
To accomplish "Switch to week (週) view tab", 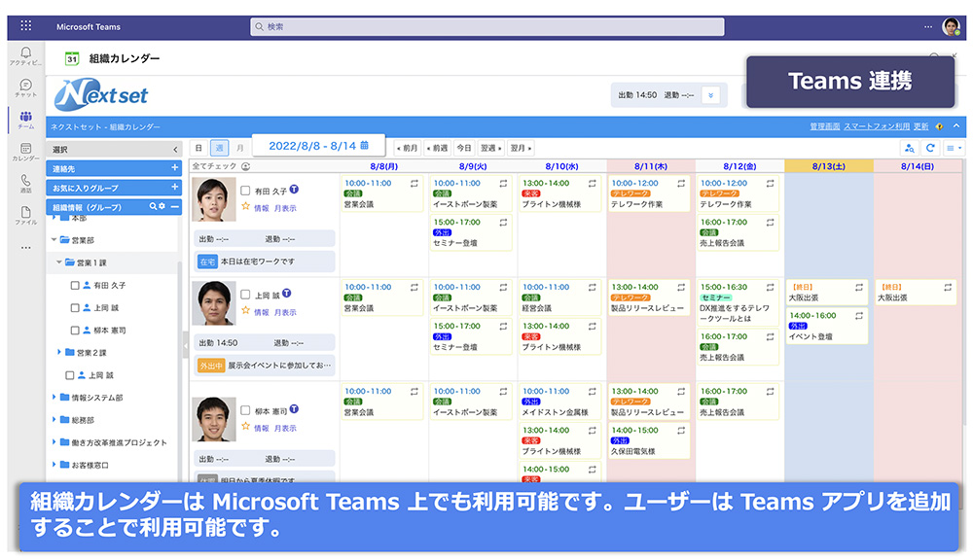I will 219,148.
